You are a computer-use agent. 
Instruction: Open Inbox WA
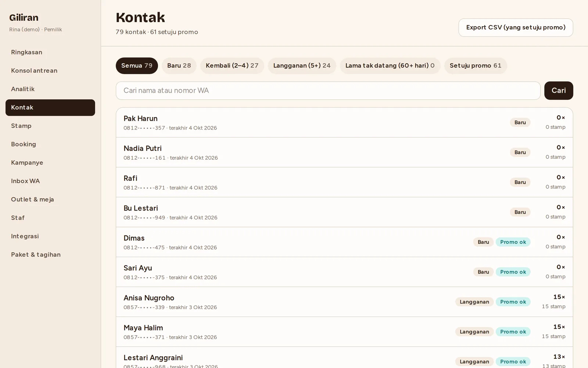coord(50,181)
